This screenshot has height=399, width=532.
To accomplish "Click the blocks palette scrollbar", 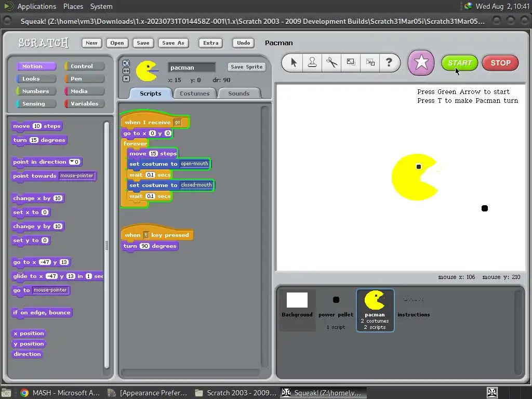I will 107,245.
